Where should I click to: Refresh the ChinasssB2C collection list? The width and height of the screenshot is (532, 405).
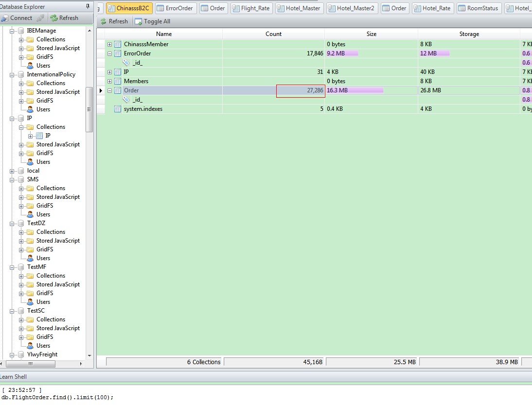[114, 21]
